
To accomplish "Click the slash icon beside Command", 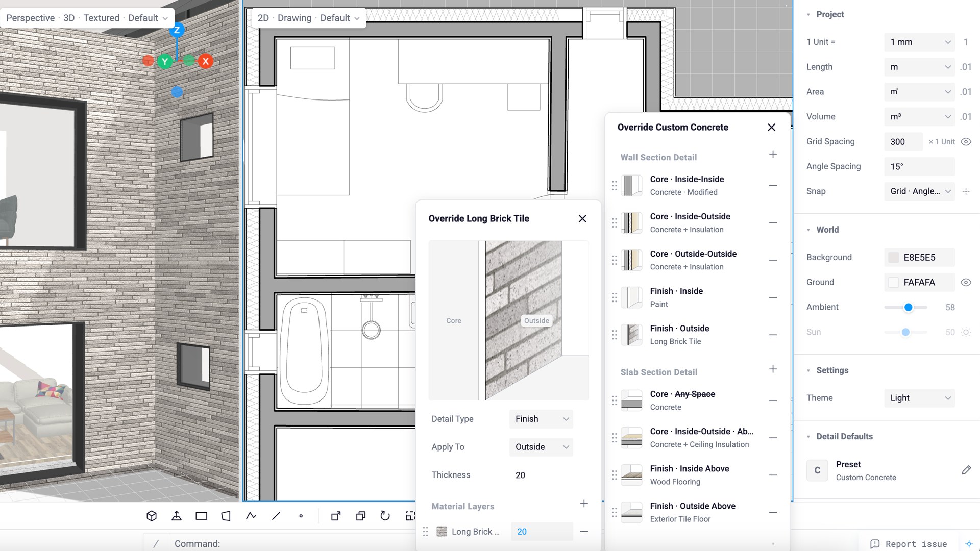I will 156,544.
